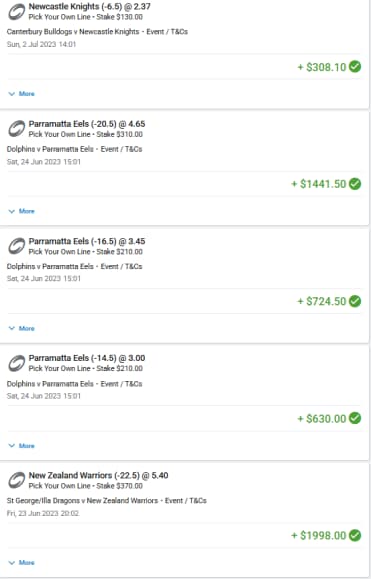Open Dolphins v Parramatta Eels link under (-20.5)
The image size is (371, 579).
pos(50,149)
